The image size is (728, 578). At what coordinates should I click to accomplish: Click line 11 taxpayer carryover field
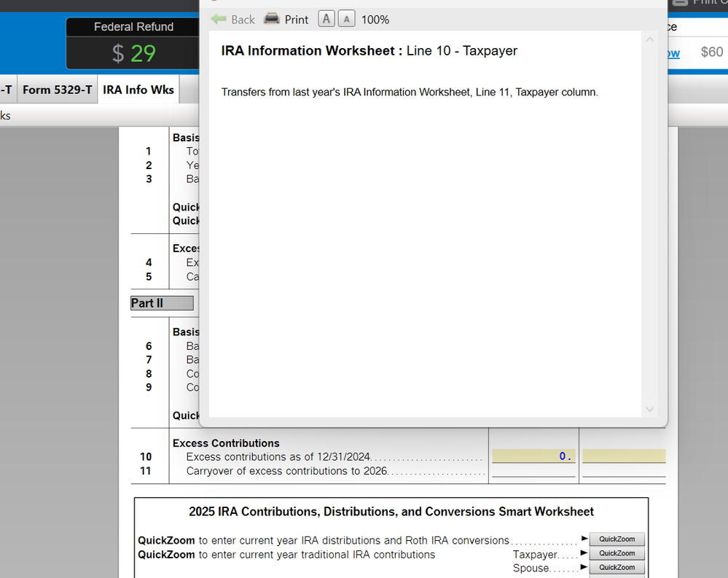pos(533,470)
